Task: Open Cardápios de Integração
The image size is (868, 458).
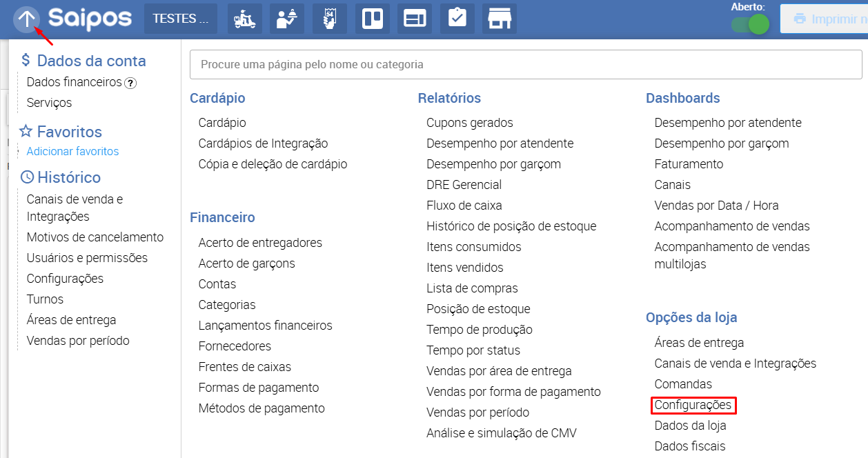Action: tap(263, 143)
